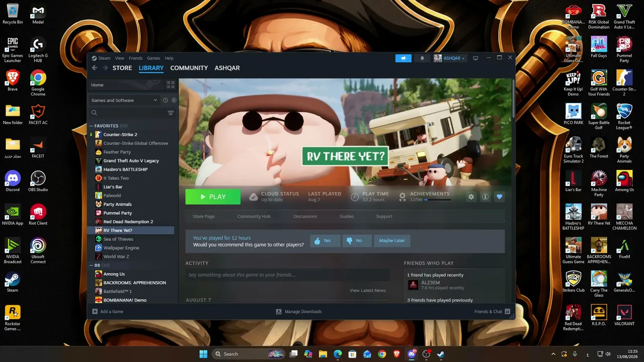
Task: Toggle the favorite heart for RV There Yet?
Action: [499, 197]
